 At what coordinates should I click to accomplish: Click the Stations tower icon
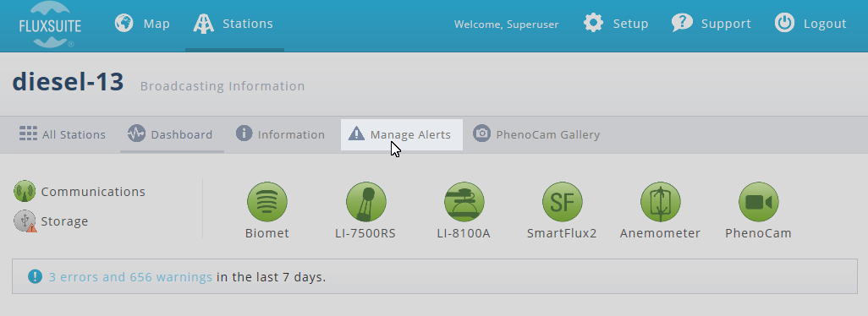point(203,24)
